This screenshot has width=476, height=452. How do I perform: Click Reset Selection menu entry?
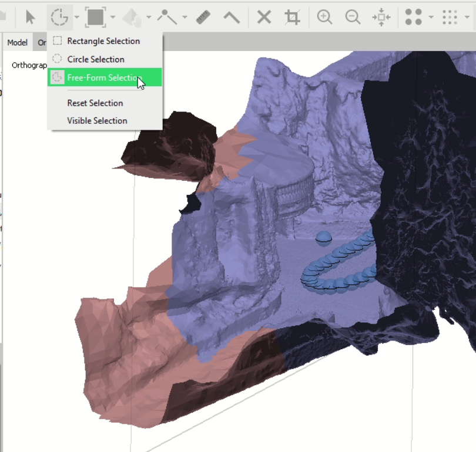[x=95, y=103]
